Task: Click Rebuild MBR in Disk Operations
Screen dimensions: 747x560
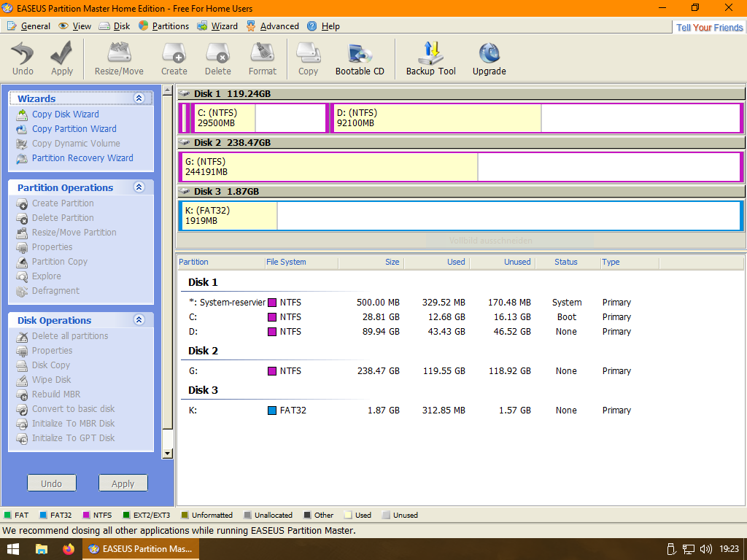Action: click(56, 394)
